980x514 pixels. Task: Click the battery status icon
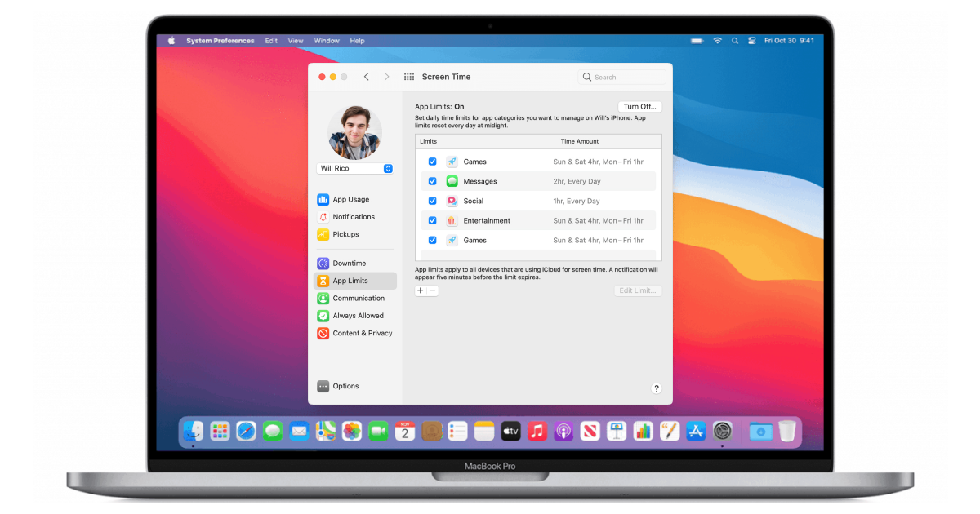[697, 41]
